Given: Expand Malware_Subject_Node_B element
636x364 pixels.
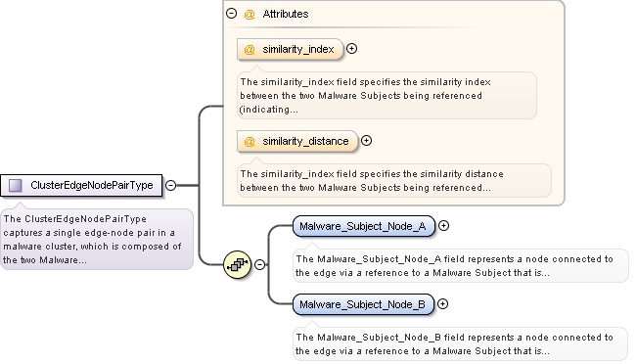Looking at the screenshot, I should [x=443, y=304].
